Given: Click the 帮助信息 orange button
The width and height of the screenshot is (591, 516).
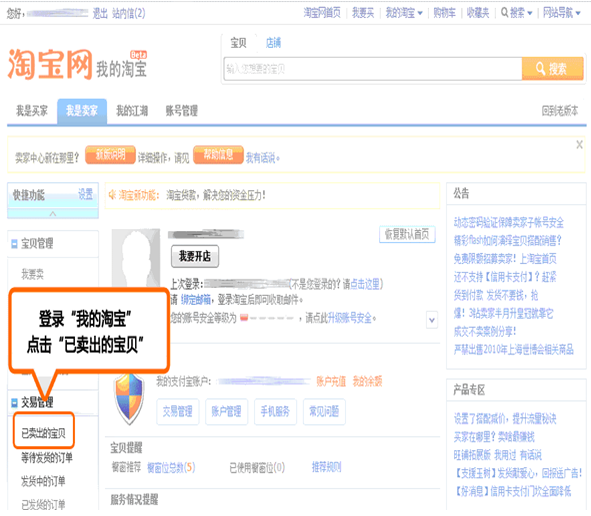Looking at the screenshot, I should tap(218, 155).
